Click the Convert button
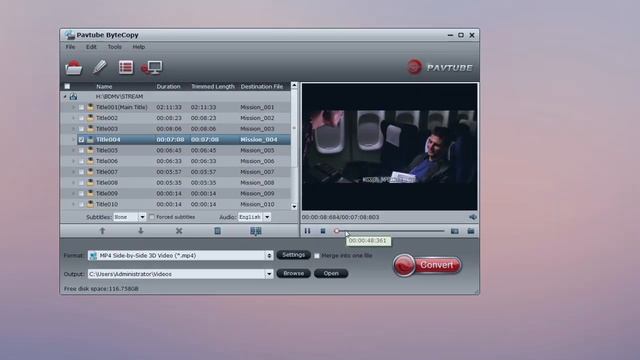The image size is (640, 360). coord(427,265)
